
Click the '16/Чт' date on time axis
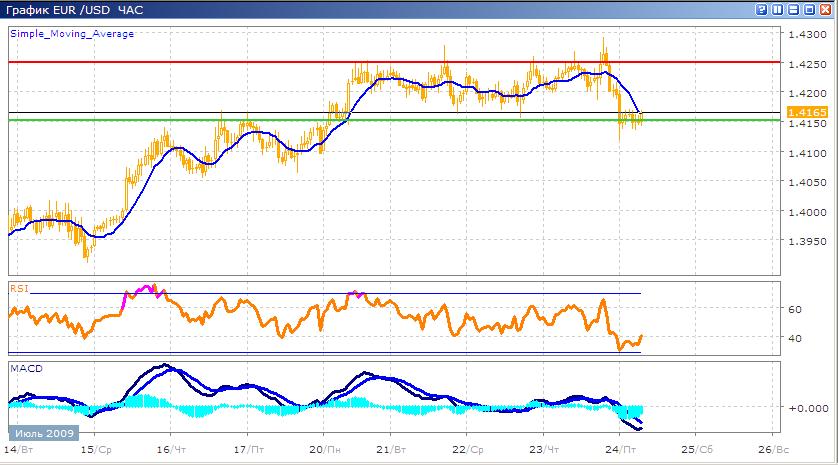[170, 450]
